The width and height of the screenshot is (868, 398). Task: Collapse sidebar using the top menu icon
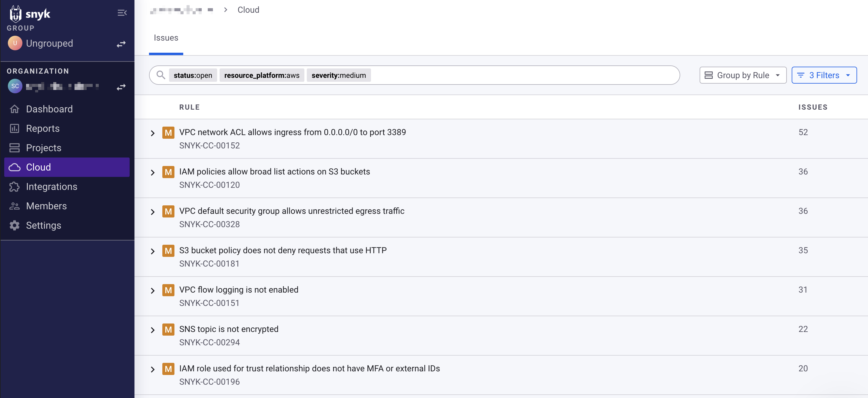click(122, 13)
